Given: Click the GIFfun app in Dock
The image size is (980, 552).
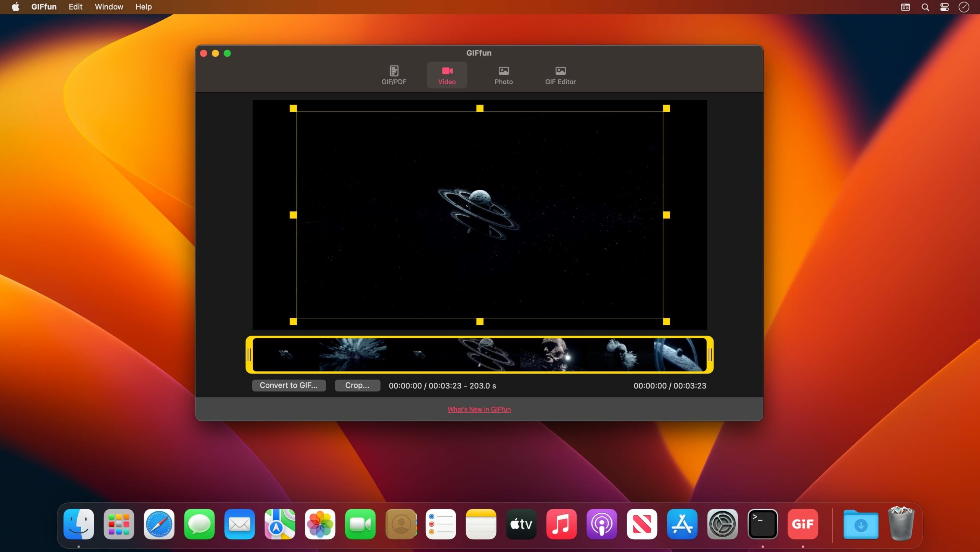Looking at the screenshot, I should (802, 524).
